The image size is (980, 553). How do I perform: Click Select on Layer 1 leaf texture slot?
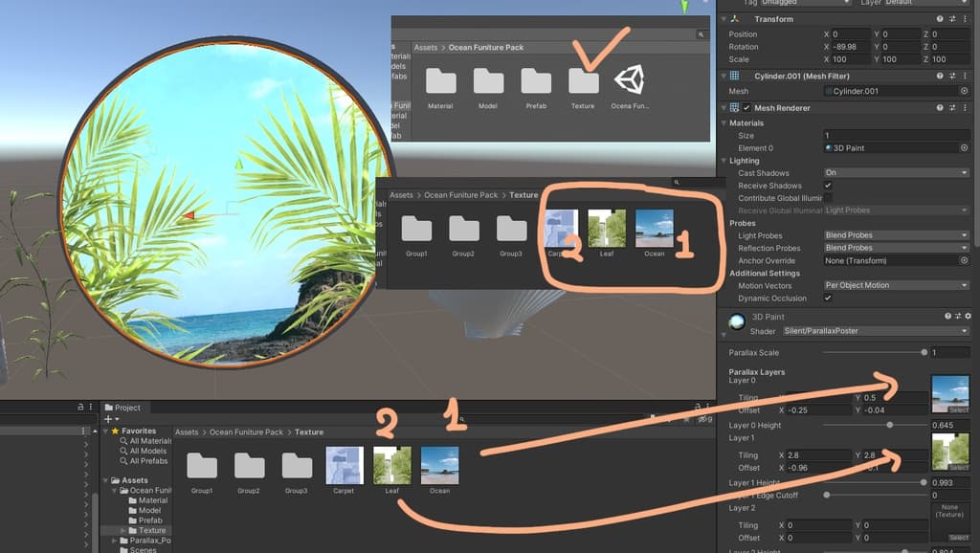click(x=959, y=468)
